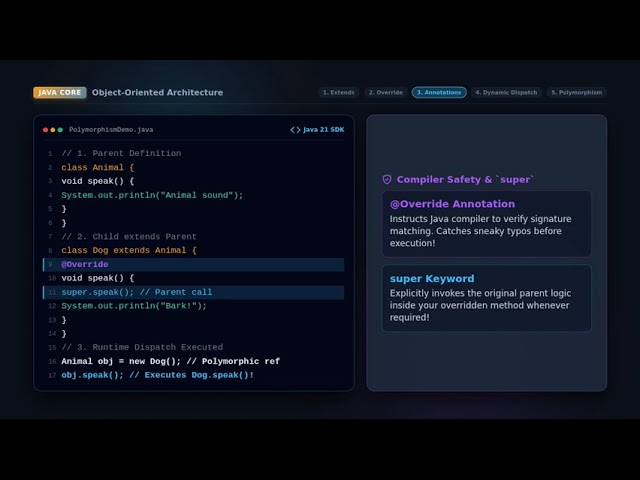Click the println "Bark!" code line
Image resolution: width=640 pixels, height=480 pixels.
click(x=134, y=306)
